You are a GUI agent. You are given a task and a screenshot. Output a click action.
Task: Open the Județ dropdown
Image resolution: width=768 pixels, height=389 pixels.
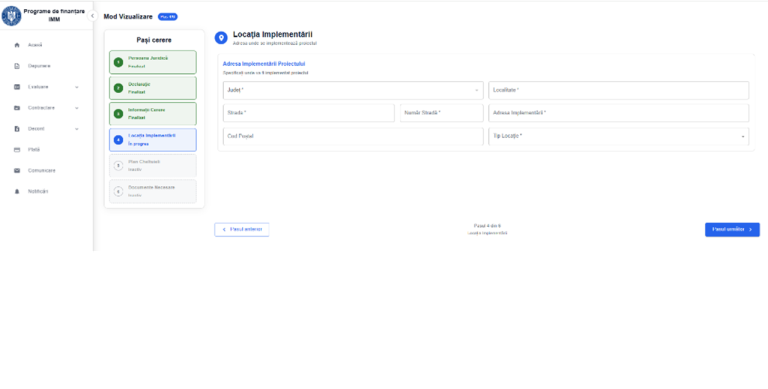click(353, 91)
